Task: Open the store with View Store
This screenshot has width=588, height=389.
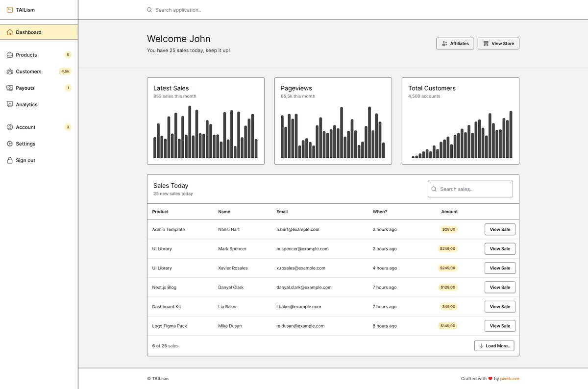Action: tap(498, 43)
